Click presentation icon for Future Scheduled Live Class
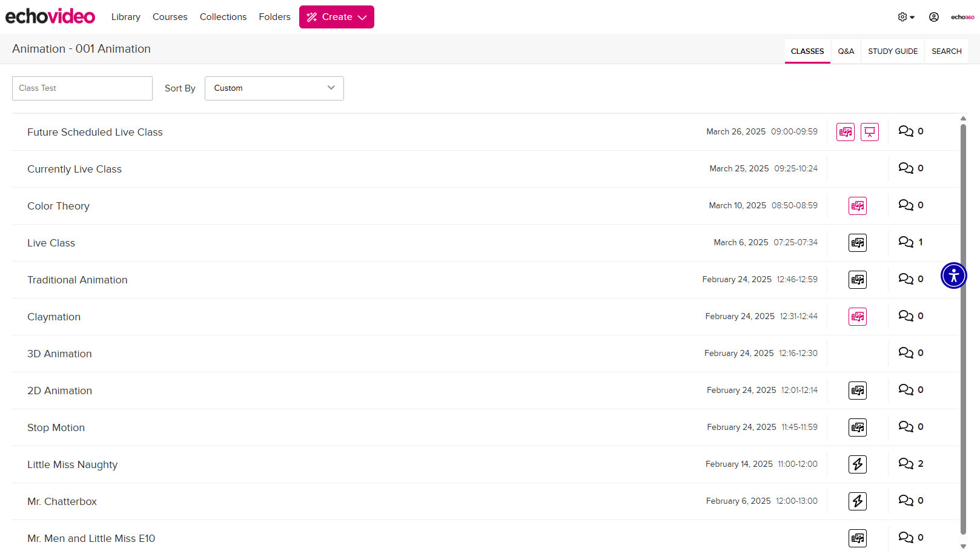The width and height of the screenshot is (980, 551). (869, 132)
